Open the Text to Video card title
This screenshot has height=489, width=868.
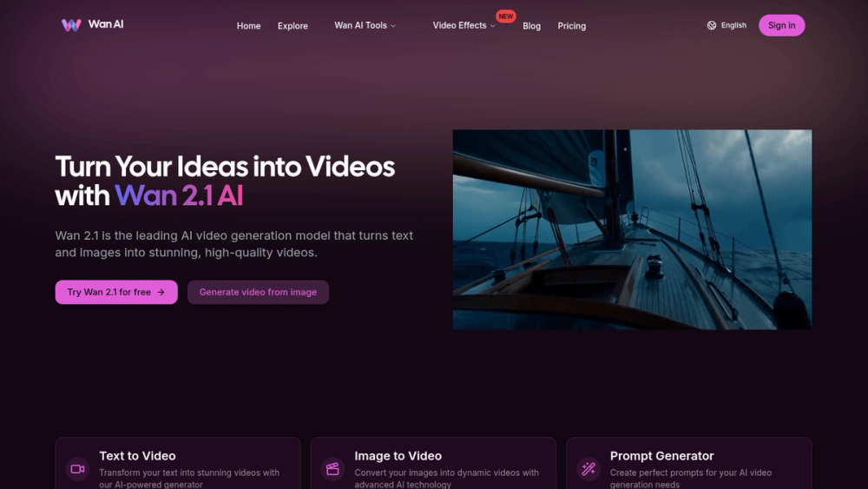(137, 456)
